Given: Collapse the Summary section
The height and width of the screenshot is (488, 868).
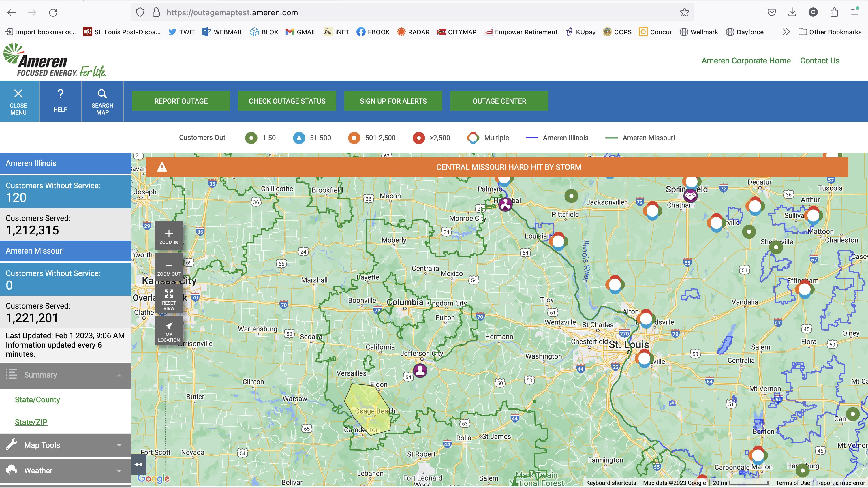Looking at the screenshot, I should 66,375.
